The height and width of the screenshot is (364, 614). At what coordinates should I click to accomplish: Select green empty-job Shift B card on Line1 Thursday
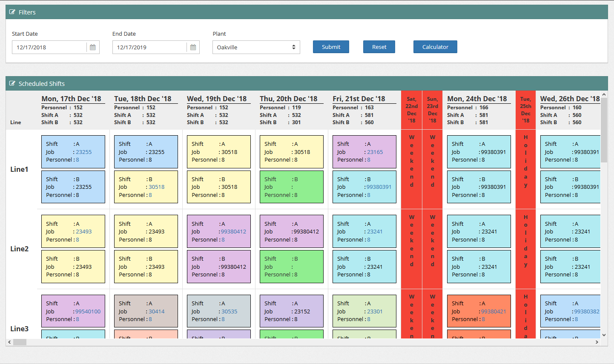coord(292,187)
